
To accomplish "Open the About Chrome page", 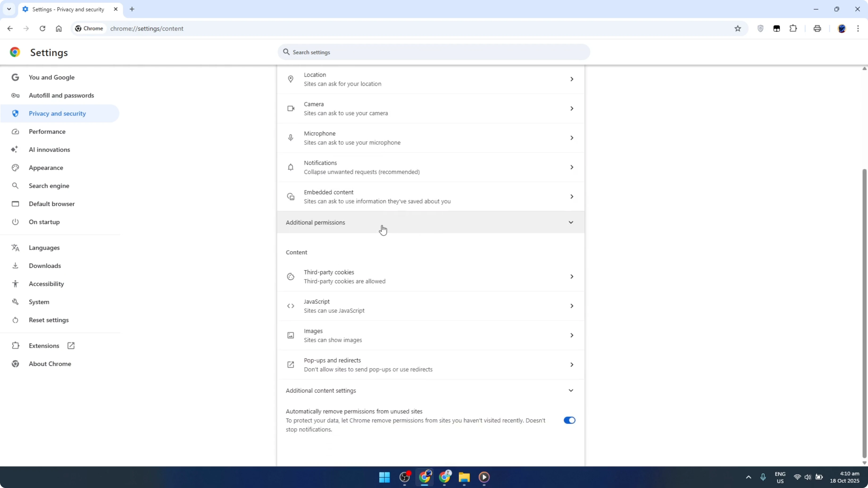I will click(50, 363).
